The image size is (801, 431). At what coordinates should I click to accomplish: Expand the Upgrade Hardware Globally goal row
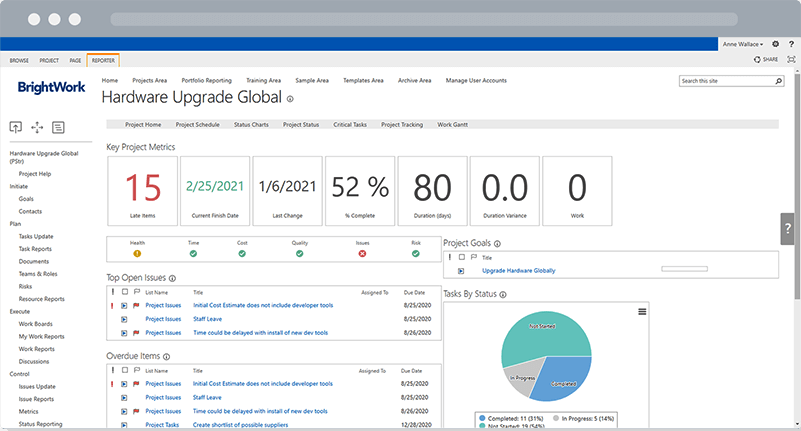coord(461,270)
